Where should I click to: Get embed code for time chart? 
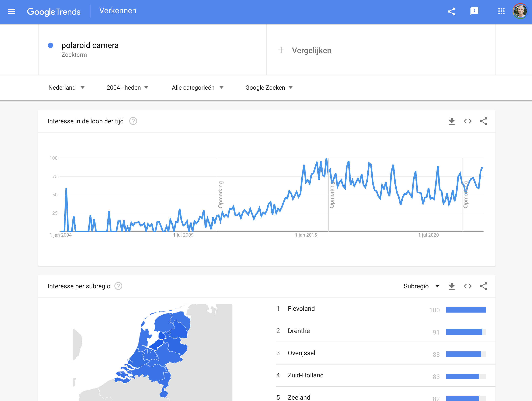click(x=467, y=121)
